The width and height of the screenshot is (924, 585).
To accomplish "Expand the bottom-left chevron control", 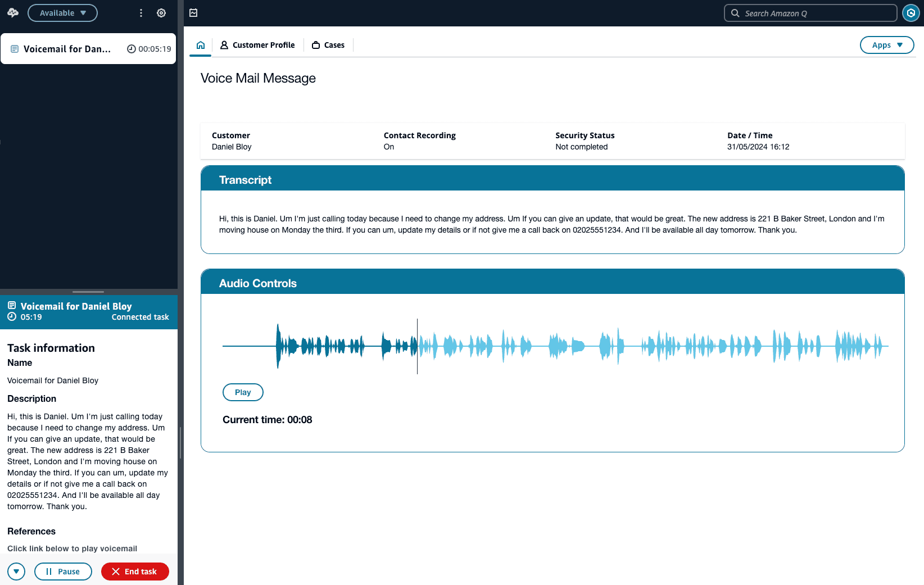I will coord(16,571).
